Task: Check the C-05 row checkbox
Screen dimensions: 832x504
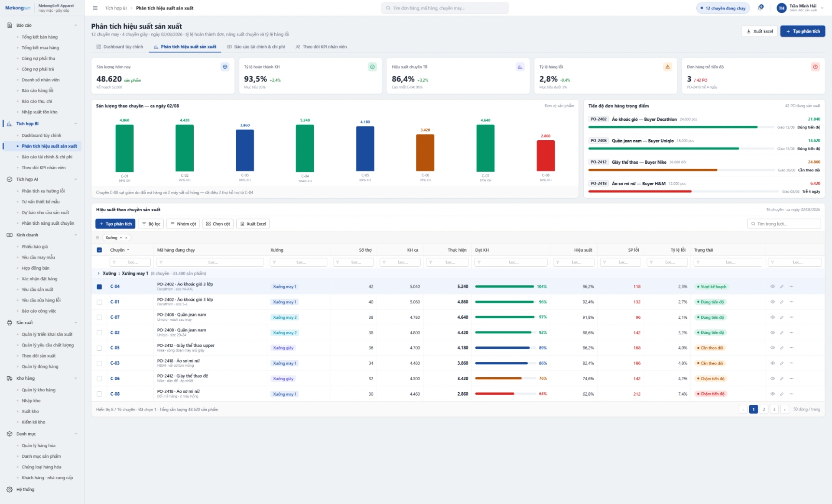Action: [x=99, y=348]
